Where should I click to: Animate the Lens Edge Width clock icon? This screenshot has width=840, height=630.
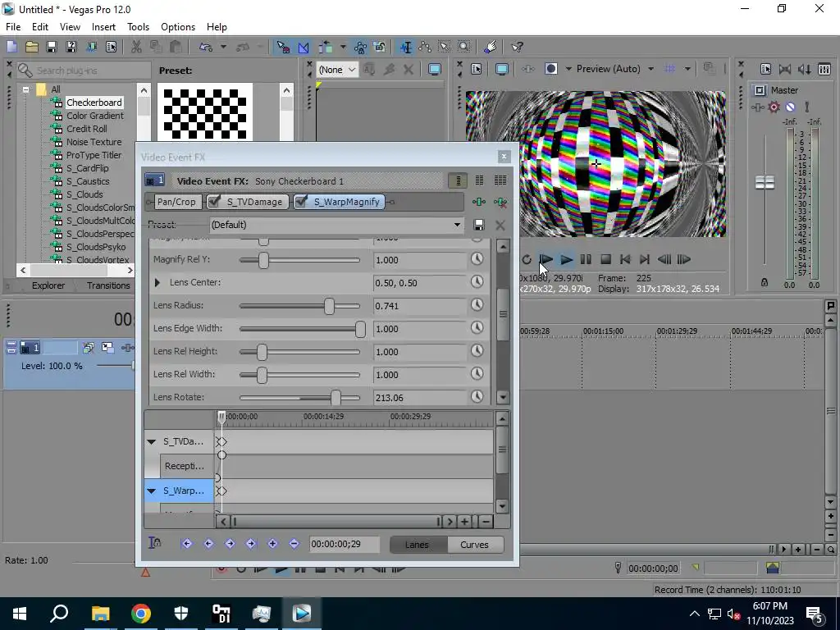(477, 328)
